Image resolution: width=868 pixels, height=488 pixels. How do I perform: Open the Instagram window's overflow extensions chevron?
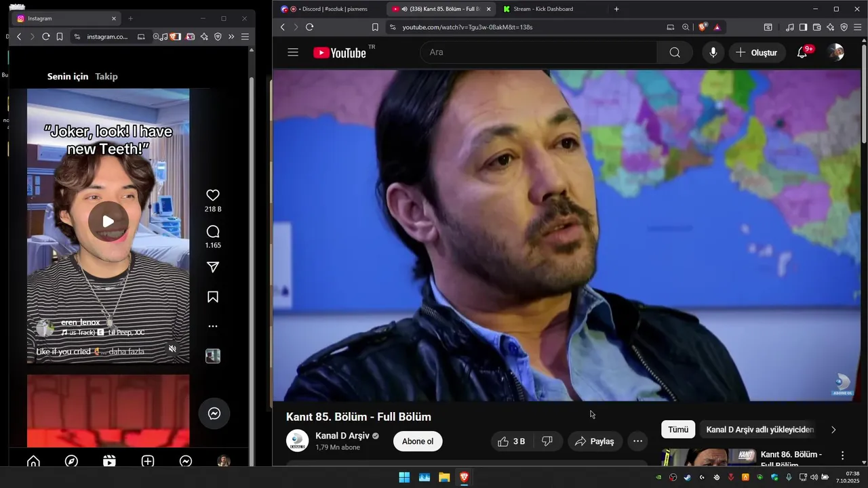click(231, 37)
